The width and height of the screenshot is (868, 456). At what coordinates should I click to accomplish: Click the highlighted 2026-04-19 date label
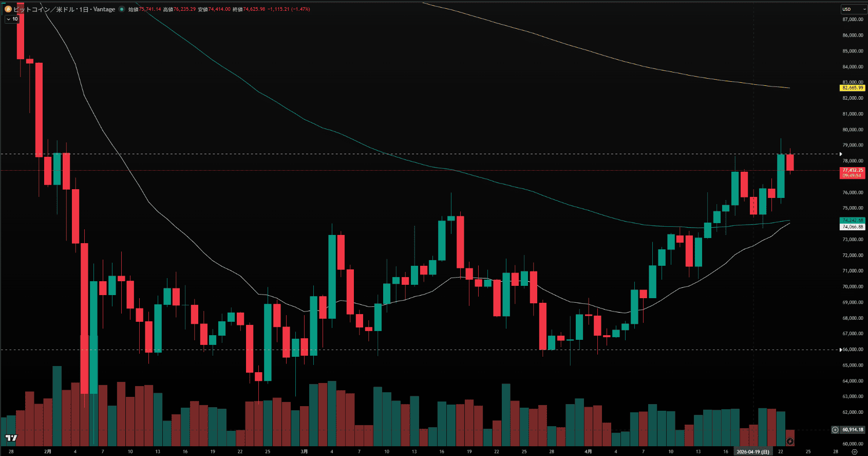(752, 452)
